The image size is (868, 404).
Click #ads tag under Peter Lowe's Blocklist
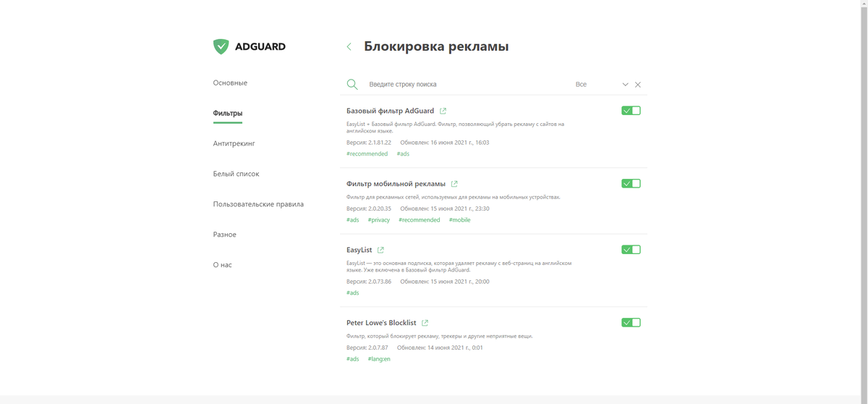tap(352, 359)
